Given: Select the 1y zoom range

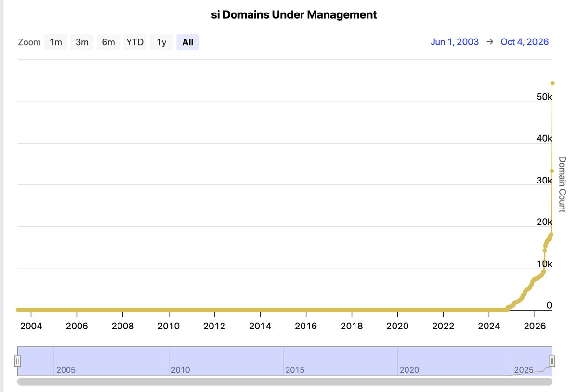Looking at the screenshot, I should 161,42.
